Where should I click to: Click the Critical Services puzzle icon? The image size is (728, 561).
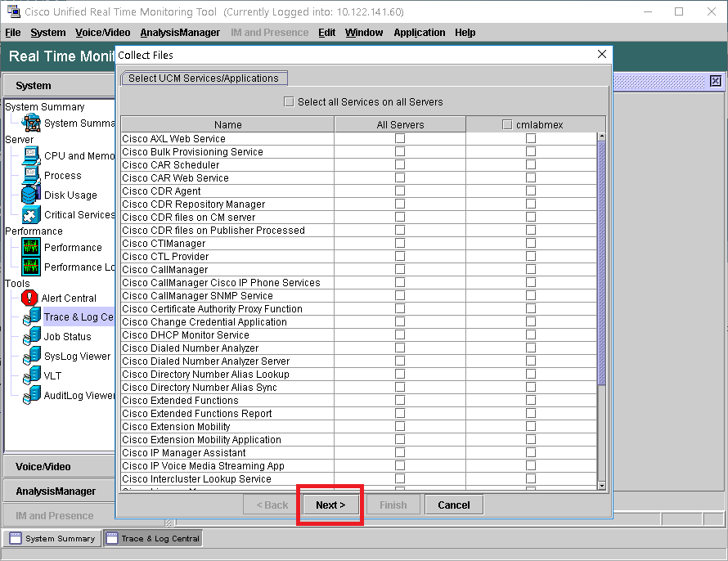pyautogui.click(x=30, y=215)
